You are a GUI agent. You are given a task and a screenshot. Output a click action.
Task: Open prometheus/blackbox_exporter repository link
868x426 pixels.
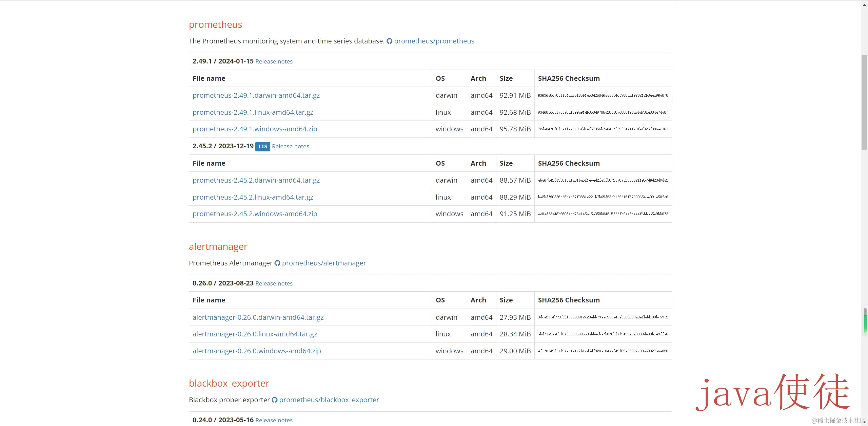(329, 400)
